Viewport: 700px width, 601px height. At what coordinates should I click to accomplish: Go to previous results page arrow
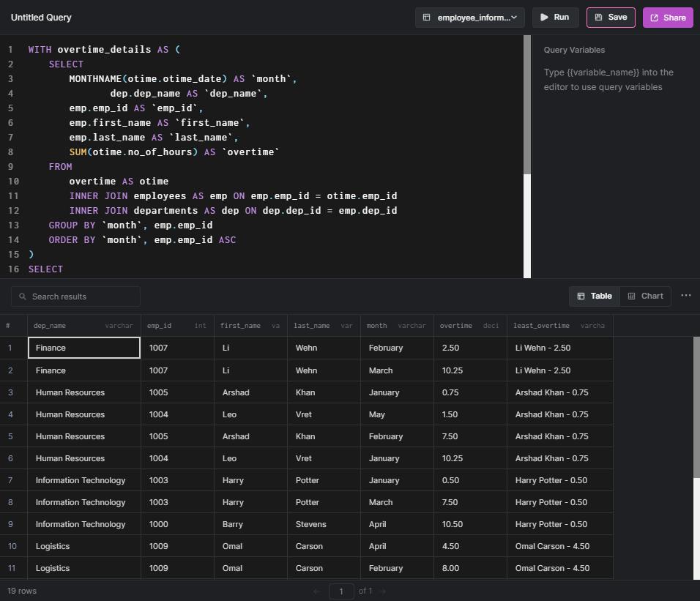[x=316, y=591]
